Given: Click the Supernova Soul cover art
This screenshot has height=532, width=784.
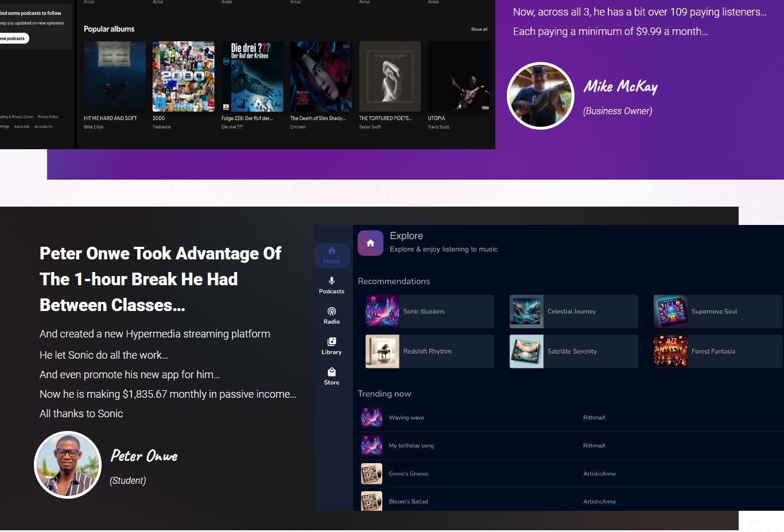Looking at the screenshot, I should (670, 312).
